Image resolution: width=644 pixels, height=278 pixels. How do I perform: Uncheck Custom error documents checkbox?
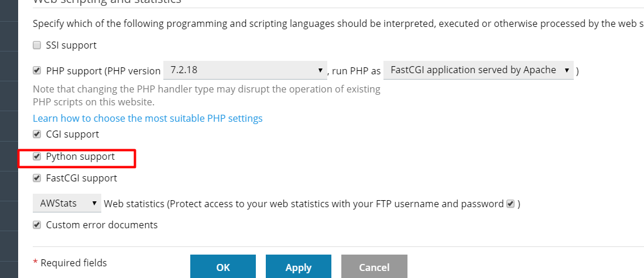pyautogui.click(x=37, y=225)
